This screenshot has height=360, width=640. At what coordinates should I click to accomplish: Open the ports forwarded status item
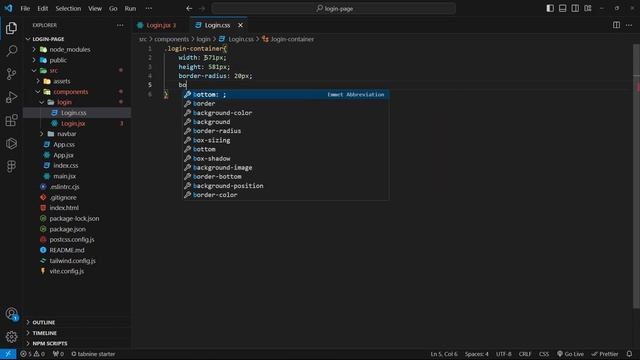click(x=58, y=354)
